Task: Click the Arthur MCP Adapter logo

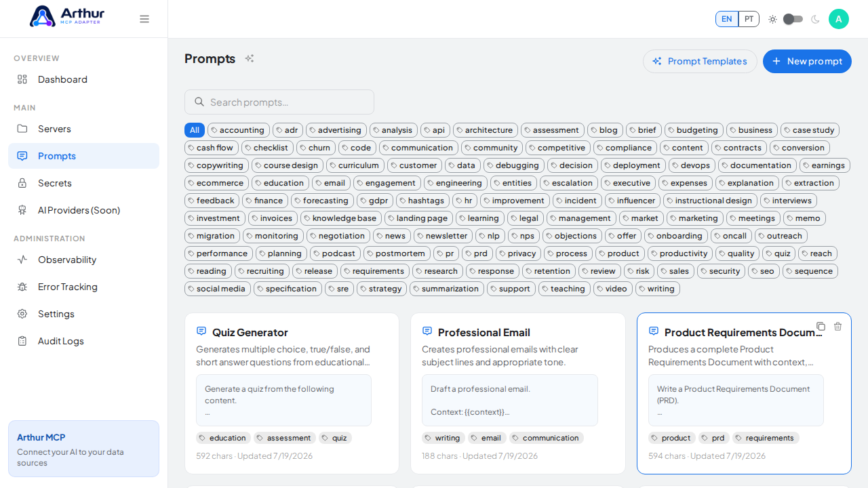Action: pos(67,16)
